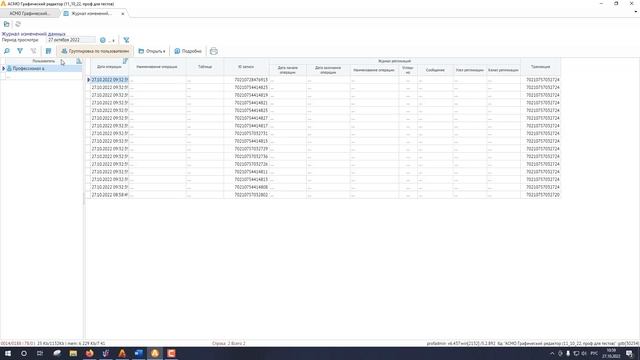
Task: Select the first row dated 27.10.2022 09:52
Action: point(109,80)
